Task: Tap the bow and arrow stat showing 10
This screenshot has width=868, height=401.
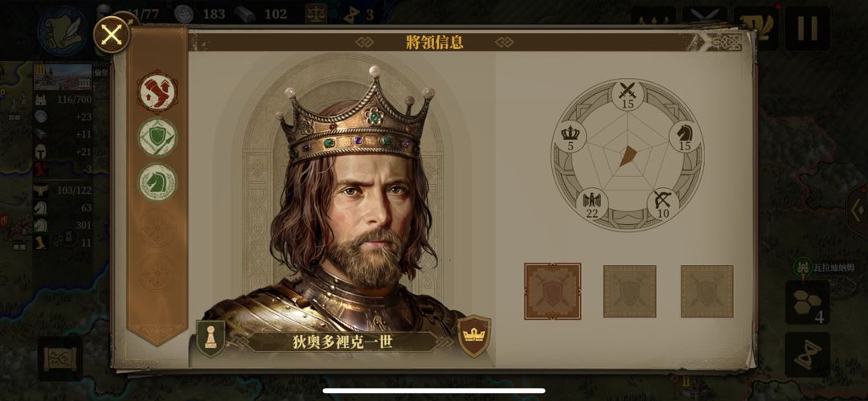Action: coord(662,204)
